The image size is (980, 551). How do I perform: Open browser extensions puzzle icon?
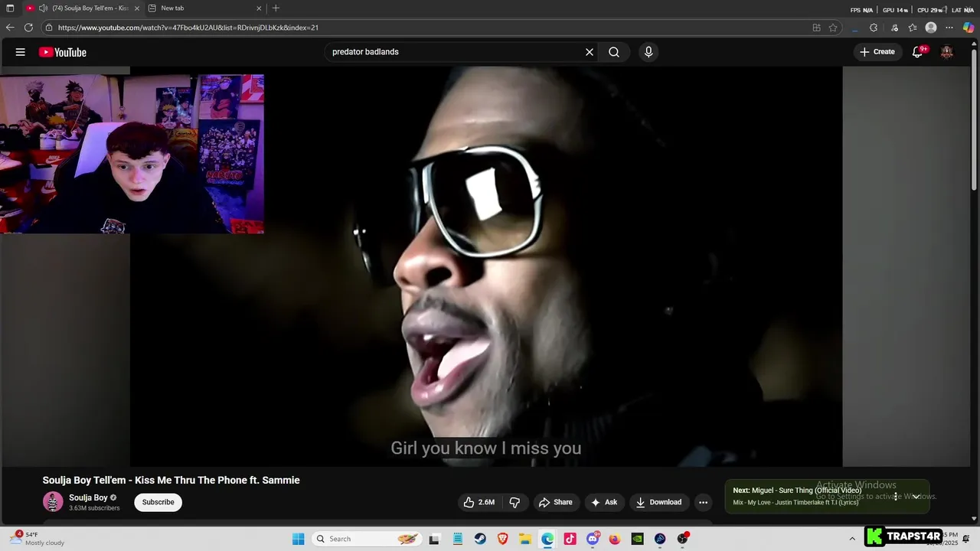coord(874,28)
